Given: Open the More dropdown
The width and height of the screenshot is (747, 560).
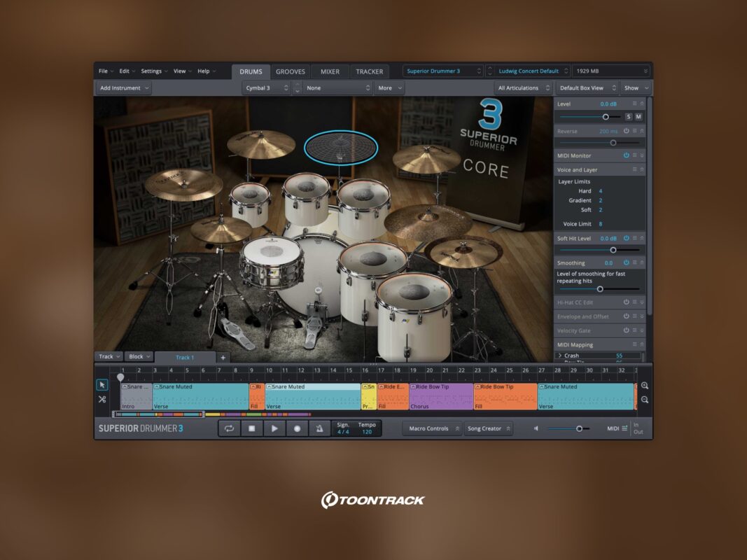Looking at the screenshot, I should [389, 88].
